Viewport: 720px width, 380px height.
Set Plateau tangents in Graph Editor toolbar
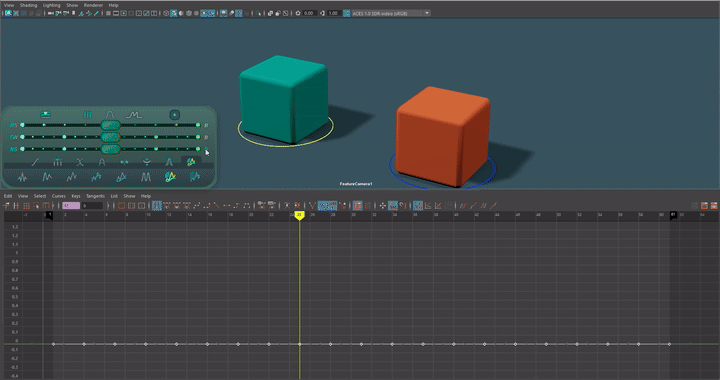247,206
